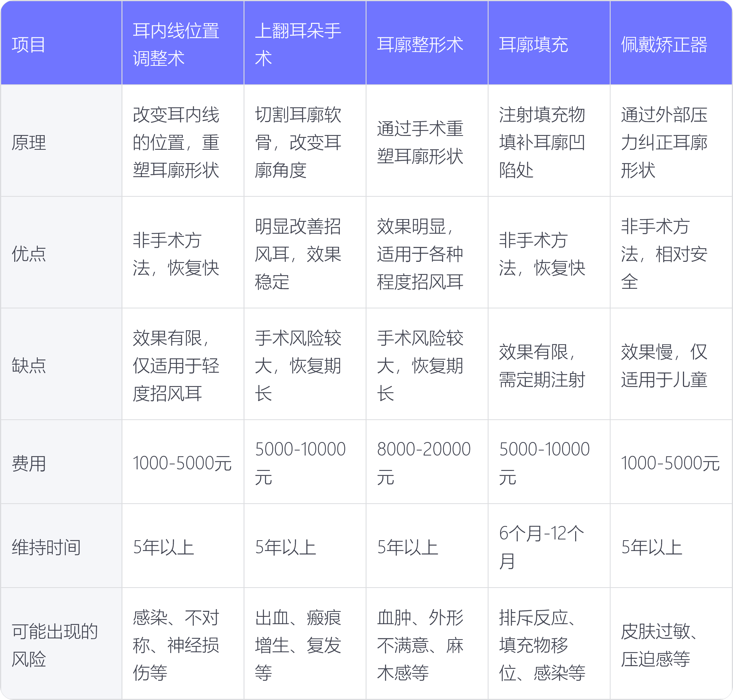
Task: Click cell 效果明显，适用于各种程度招风耳
Action: 427,252
